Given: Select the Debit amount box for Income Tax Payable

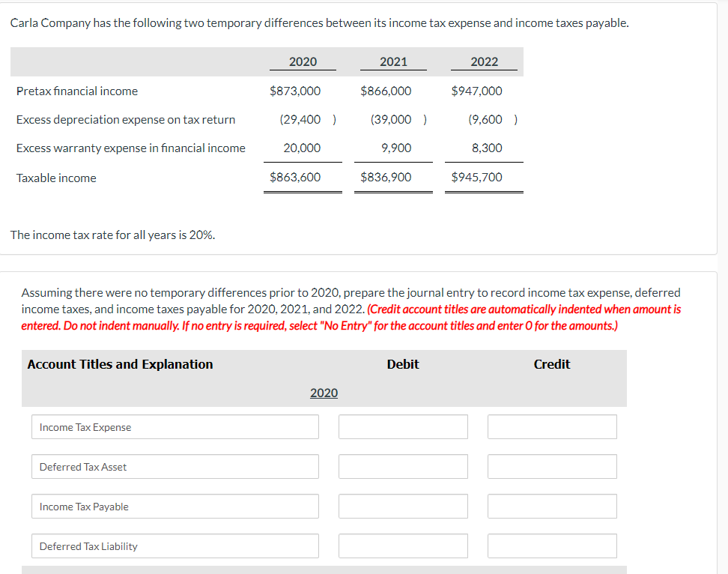Looking at the screenshot, I should tap(403, 506).
